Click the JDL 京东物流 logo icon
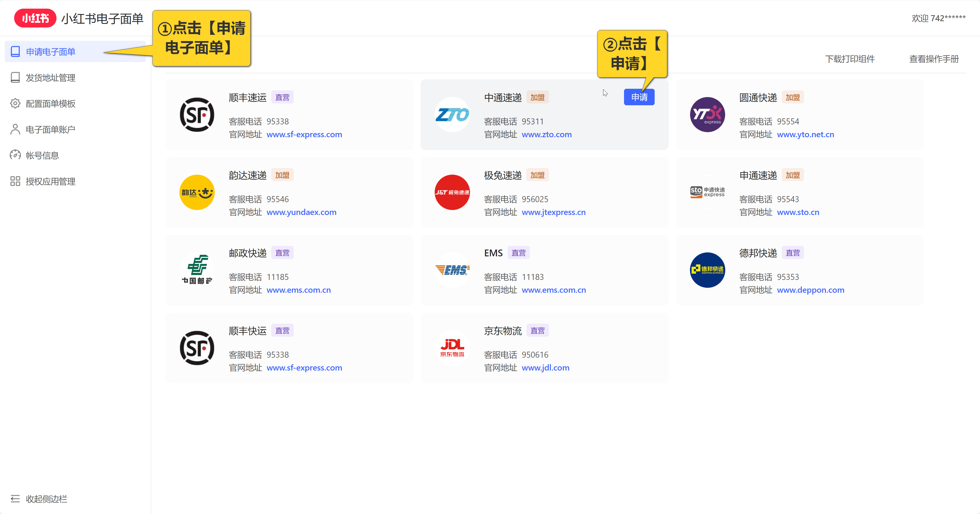 coord(452,348)
